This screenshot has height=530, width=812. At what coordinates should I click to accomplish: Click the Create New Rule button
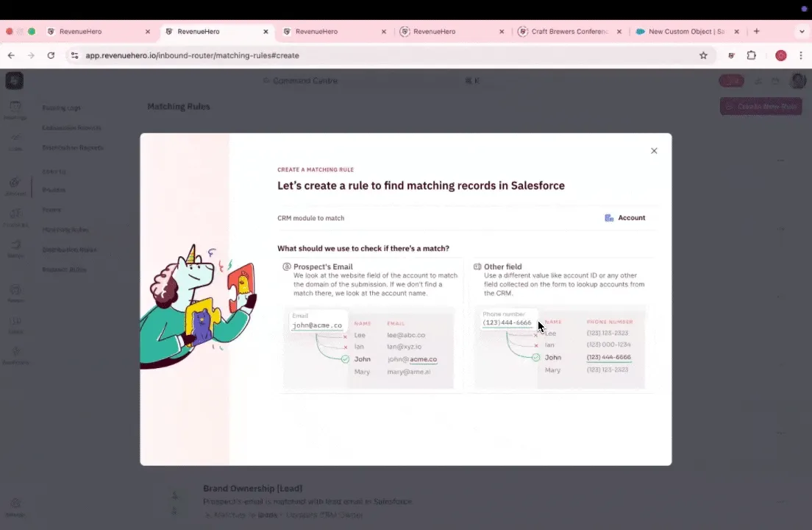[x=761, y=107]
